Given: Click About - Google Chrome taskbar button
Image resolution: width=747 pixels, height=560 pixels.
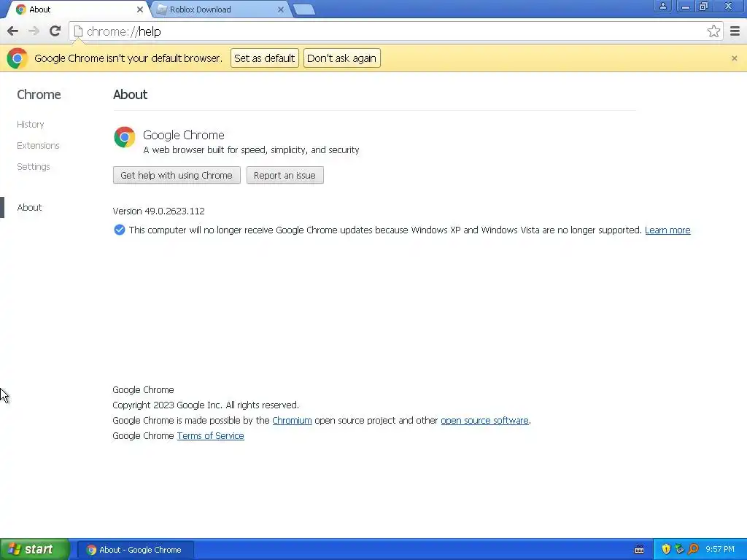Looking at the screenshot, I should [x=135, y=550].
